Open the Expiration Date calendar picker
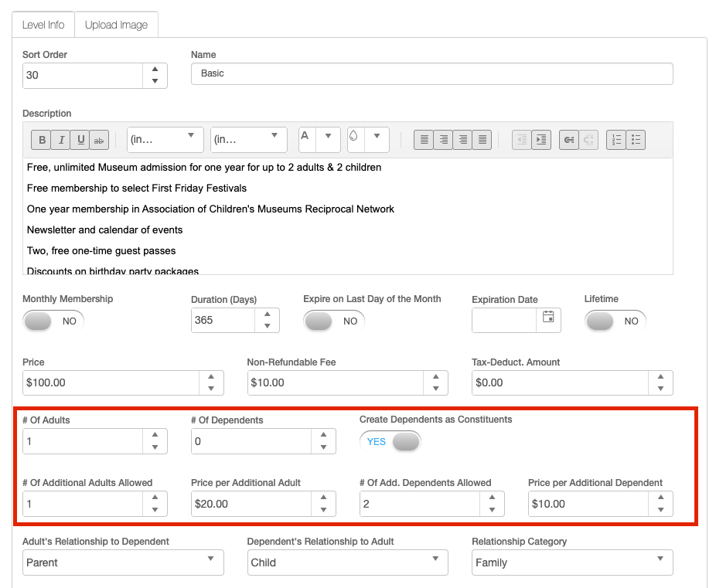 (x=548, y=317)
